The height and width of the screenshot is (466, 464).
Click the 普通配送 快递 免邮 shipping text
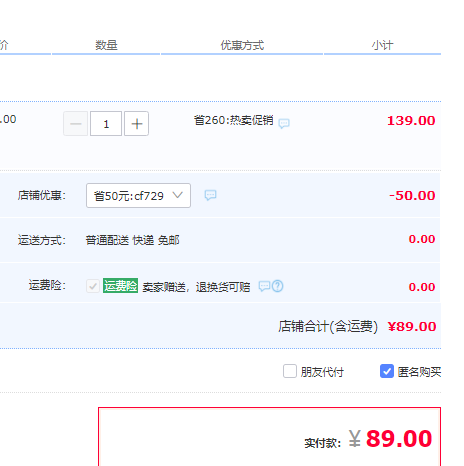133,240
